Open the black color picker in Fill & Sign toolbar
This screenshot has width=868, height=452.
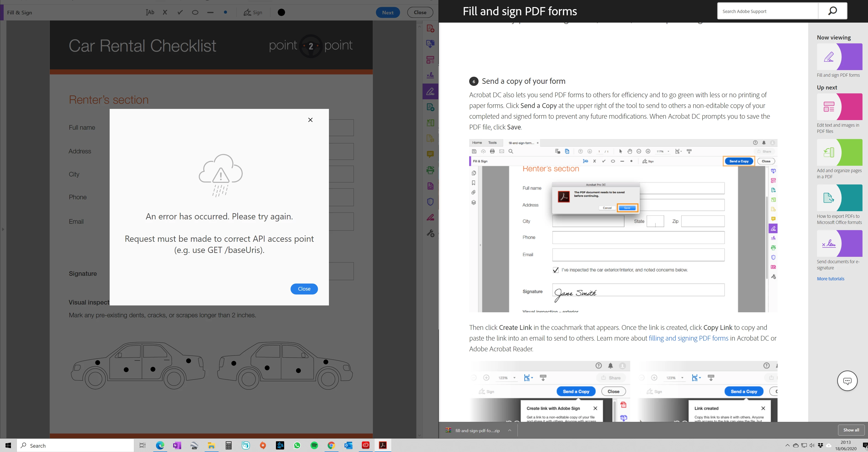(x=281, y=13)
